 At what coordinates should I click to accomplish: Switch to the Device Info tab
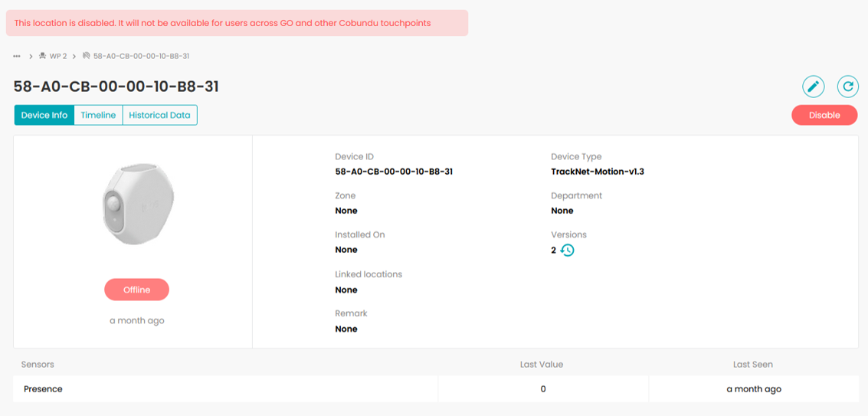click(x=44, y=115)
